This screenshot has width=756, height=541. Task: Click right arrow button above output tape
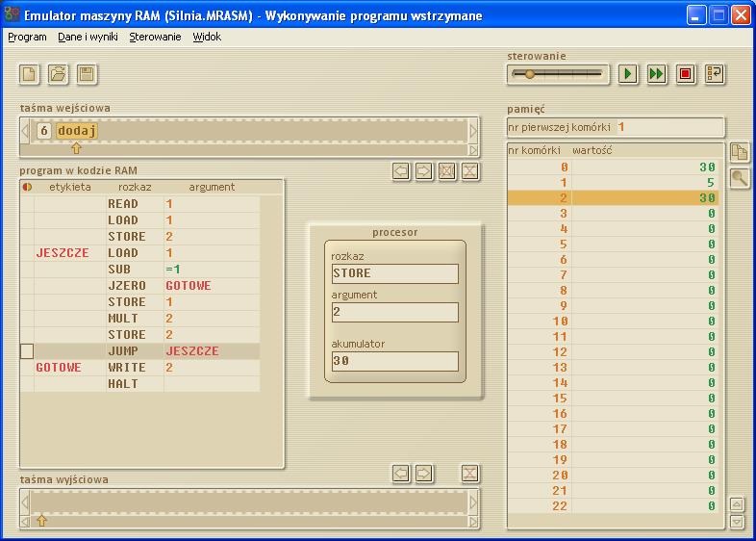pyautogui.click(x=424, y=474)
